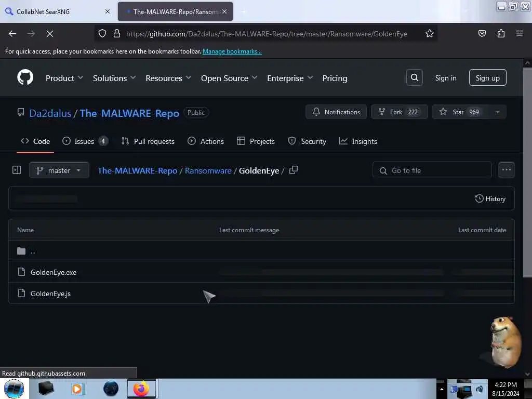Click the Manage bookmarks link
532x399 pixels.
click(232, 51)
